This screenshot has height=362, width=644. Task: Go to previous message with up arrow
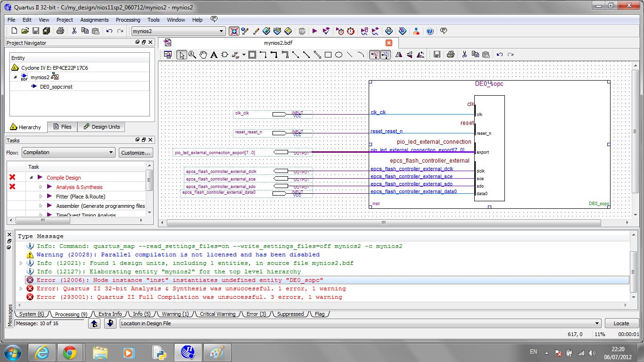[94, 323]
